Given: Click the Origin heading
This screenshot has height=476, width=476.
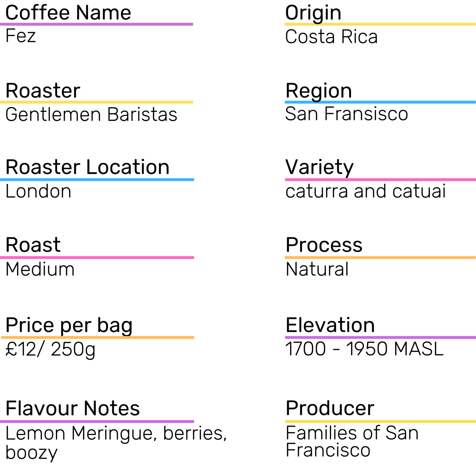Looking at the screenshot, I should pyautogui.click(x=313, y=13).
